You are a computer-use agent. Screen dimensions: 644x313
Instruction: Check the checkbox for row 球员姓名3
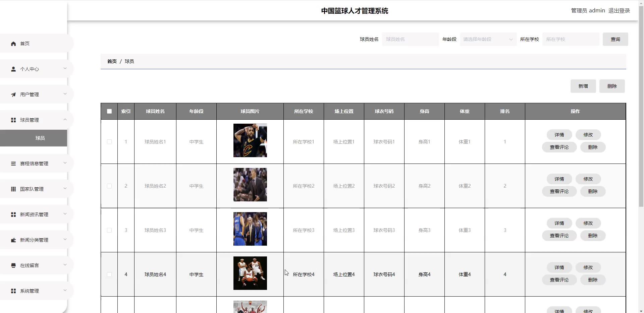109,230
